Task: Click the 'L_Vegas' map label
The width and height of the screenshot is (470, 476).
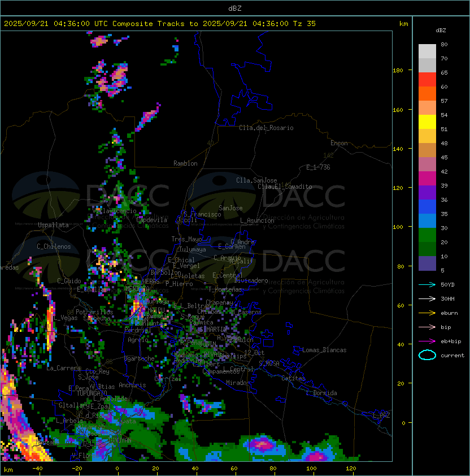Action: tap(66, 318)
